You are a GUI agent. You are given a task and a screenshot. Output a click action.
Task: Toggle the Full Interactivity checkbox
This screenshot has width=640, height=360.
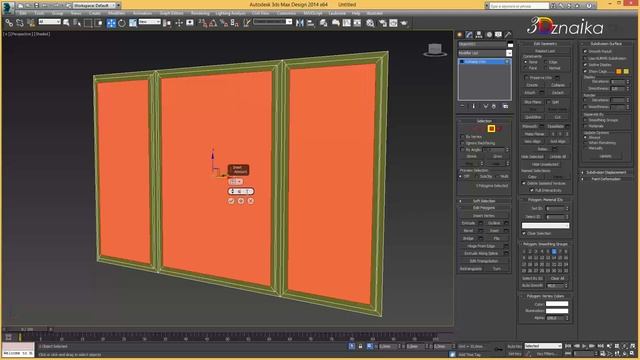[532, 190]
